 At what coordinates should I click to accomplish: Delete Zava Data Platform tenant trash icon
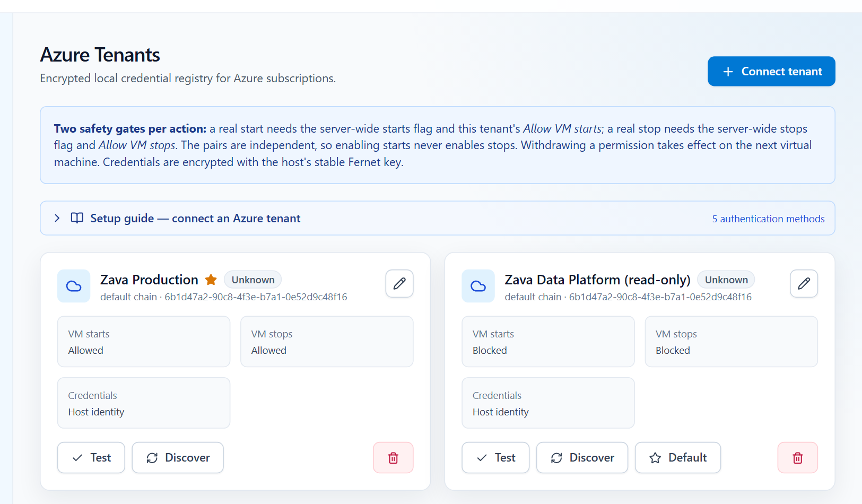(797, 457)
